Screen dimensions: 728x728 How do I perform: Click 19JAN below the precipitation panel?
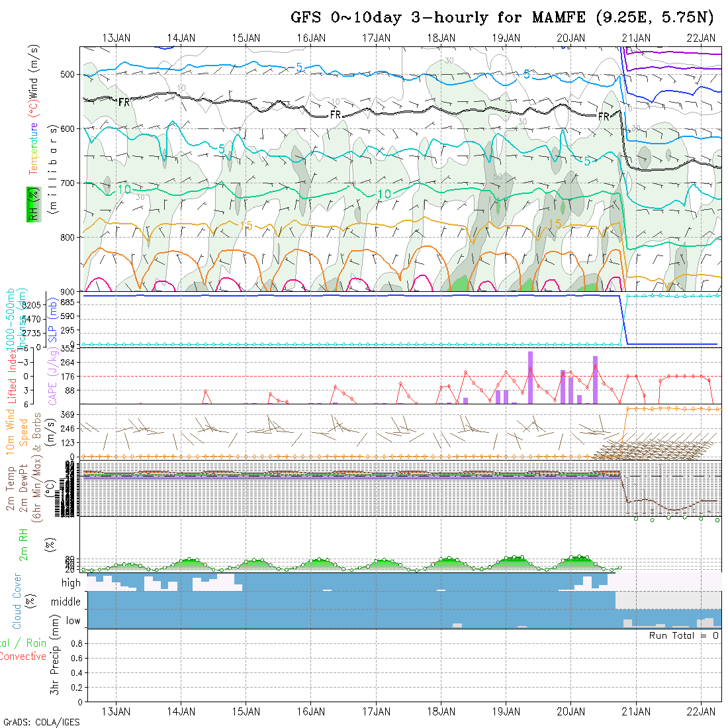tap(506, 711)
